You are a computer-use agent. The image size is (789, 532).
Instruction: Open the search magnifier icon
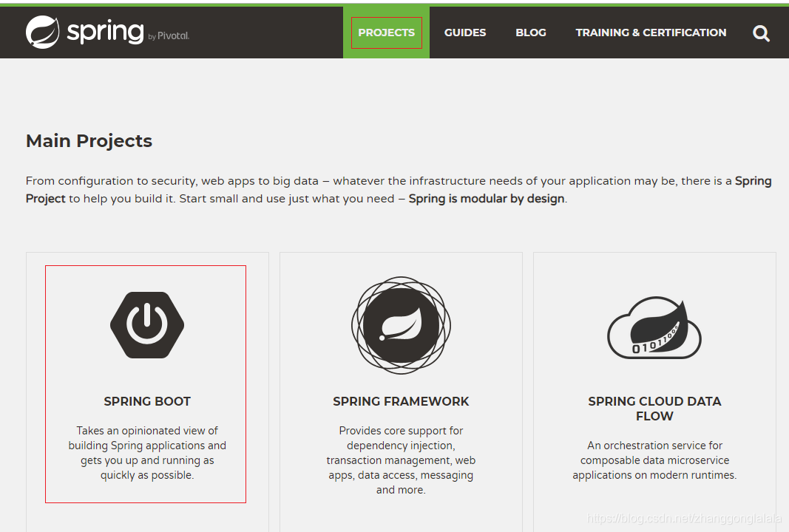761,33
